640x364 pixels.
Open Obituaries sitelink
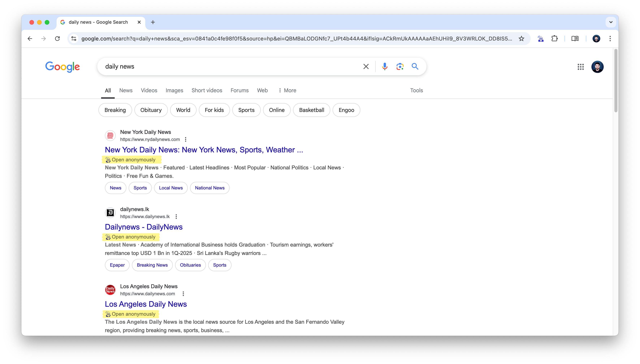pyautogui.click(x=190, y=265)
